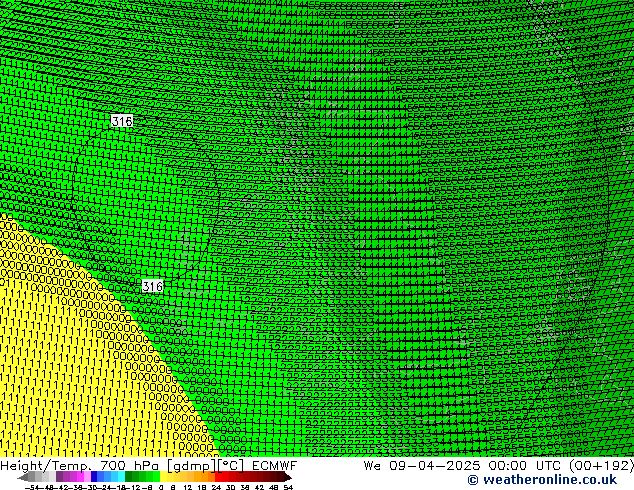Click the '[°C]' unit label

coord(231,466)
